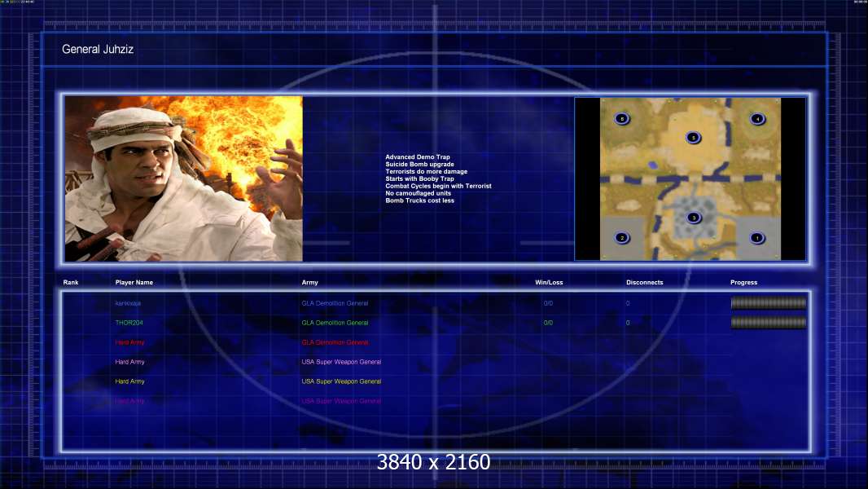Pick start position marker 3 on the map
This screenshot has width=868, height=489.
693,218
